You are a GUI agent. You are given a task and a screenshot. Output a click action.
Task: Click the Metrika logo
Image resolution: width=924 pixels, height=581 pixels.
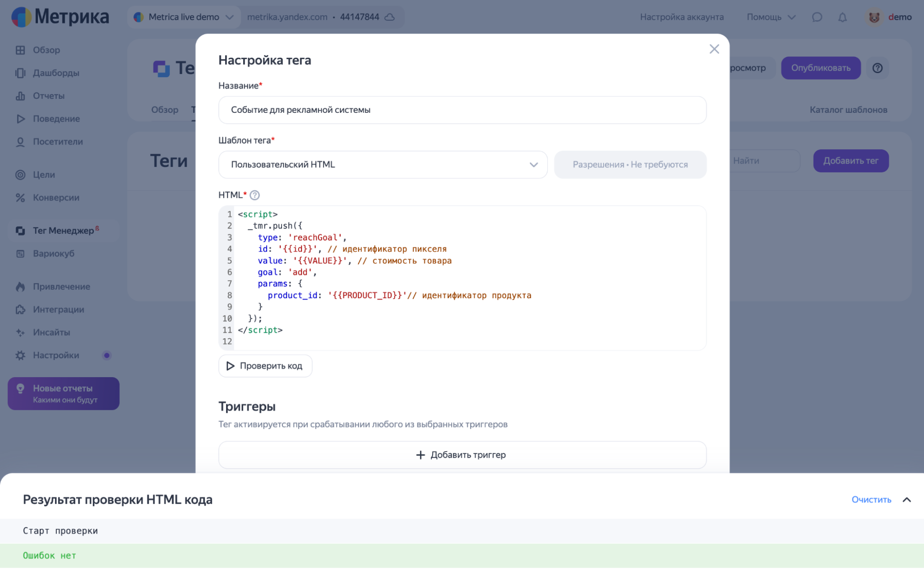coord(60,17)
